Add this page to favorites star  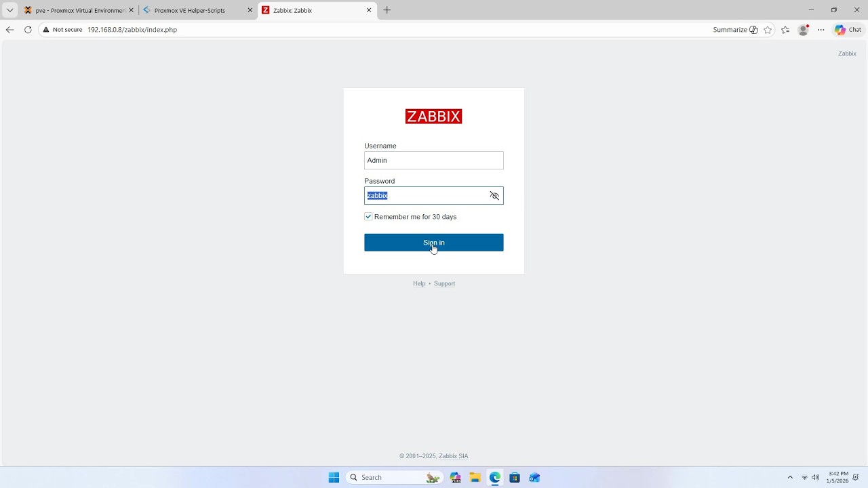(768, 30)
